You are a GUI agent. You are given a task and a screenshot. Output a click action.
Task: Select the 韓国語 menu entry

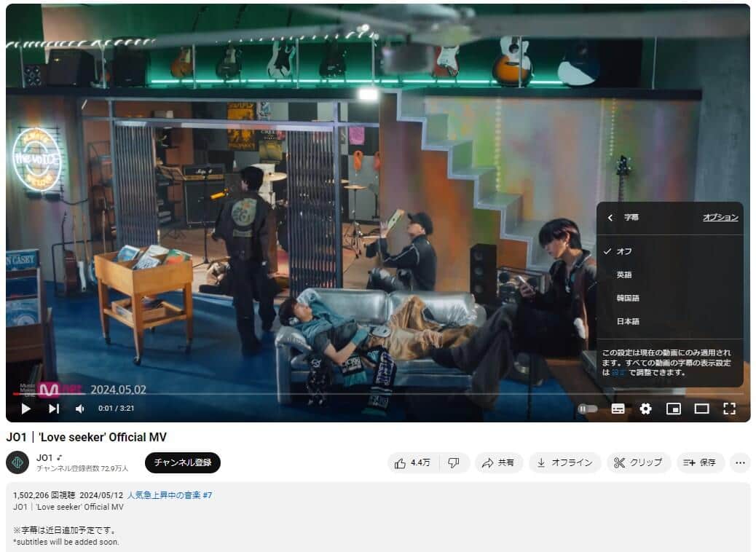click(630, 298)
